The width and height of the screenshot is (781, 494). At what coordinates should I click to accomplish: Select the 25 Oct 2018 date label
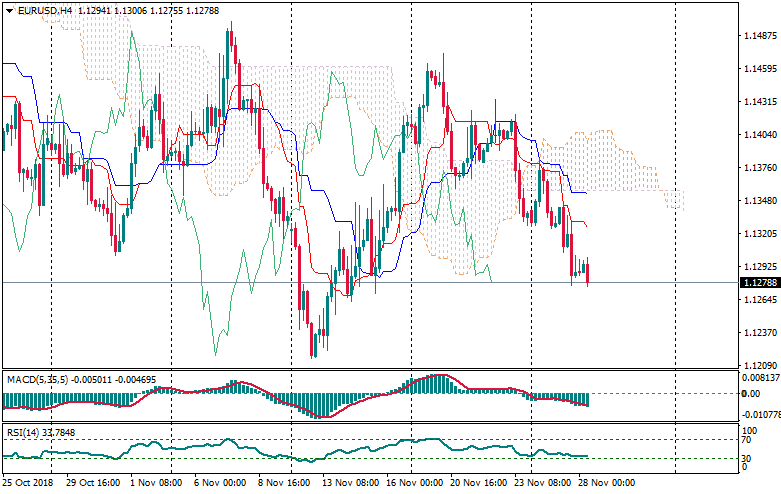pos(28,482)
